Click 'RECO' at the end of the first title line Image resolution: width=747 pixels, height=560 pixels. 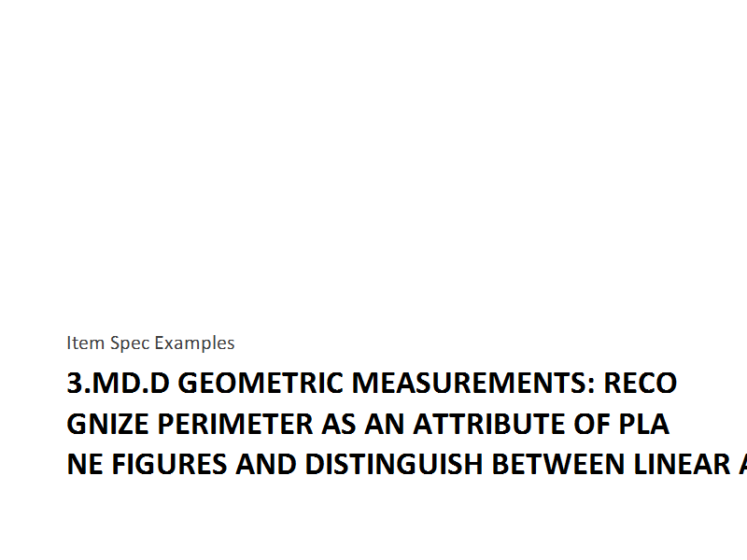(641, 383)
